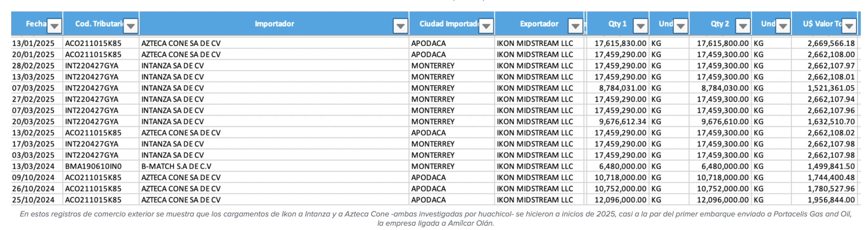Expand the Importador column filter arrow
This screenshot has height=230, width=868.
pyautogui.click(x=400, y=26)
